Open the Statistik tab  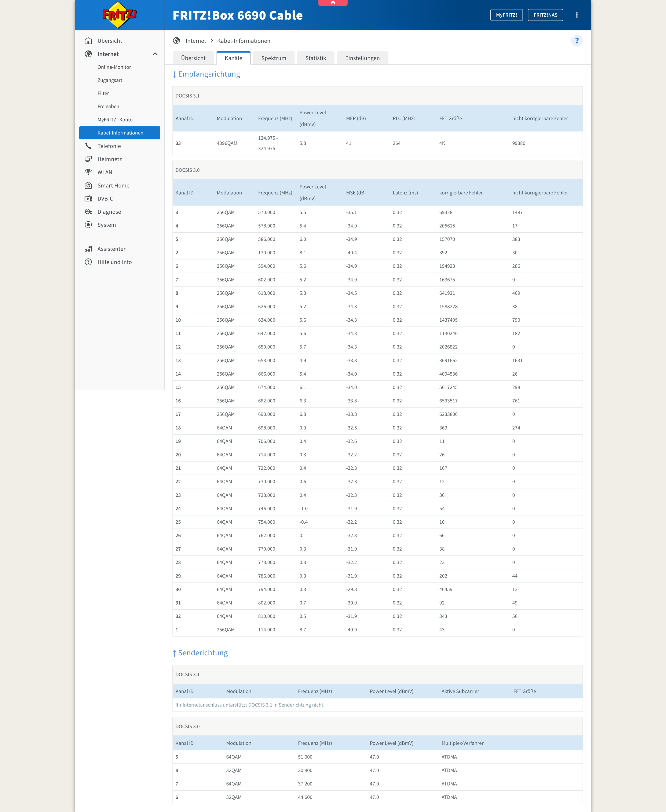[315, 58]
